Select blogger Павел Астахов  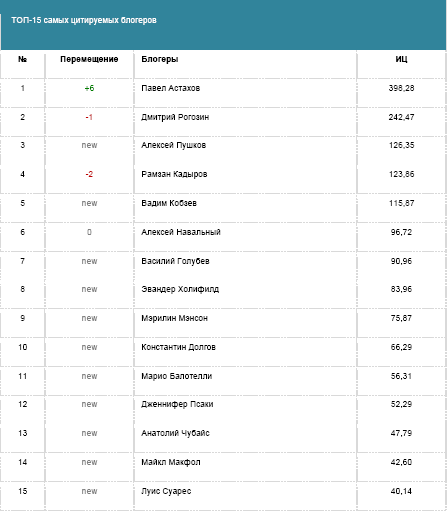click(171, 88)
